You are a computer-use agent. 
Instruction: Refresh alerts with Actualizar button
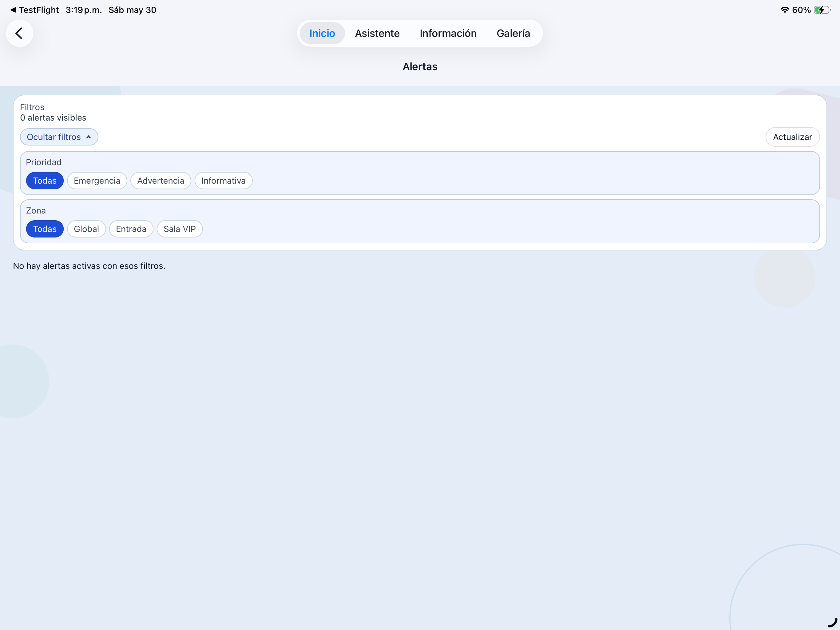[793, 137]
